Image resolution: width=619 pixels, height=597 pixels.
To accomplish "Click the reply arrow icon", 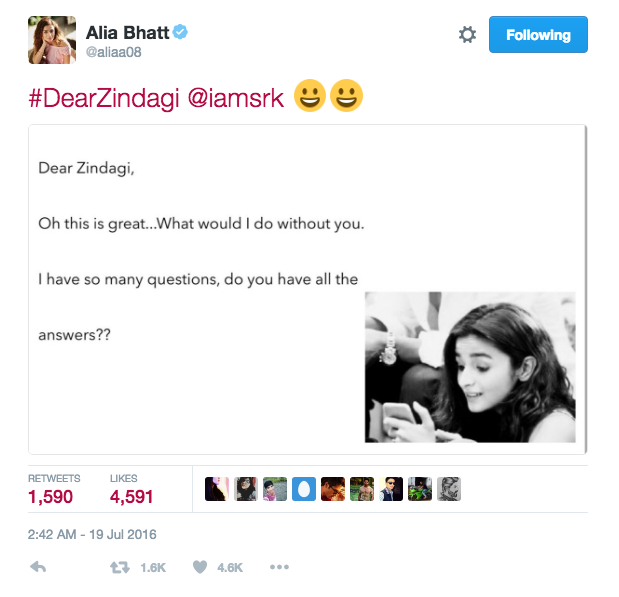I will click(x=38, y=567).
